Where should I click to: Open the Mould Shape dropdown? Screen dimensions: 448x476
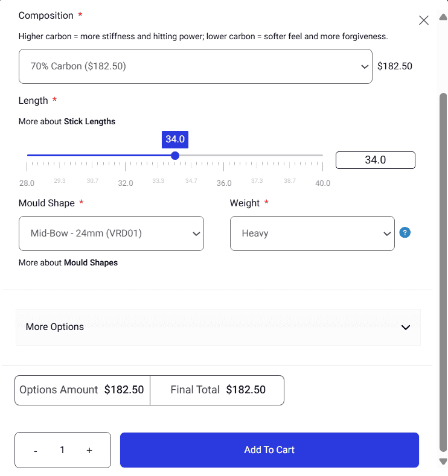(x=111, y=233)
